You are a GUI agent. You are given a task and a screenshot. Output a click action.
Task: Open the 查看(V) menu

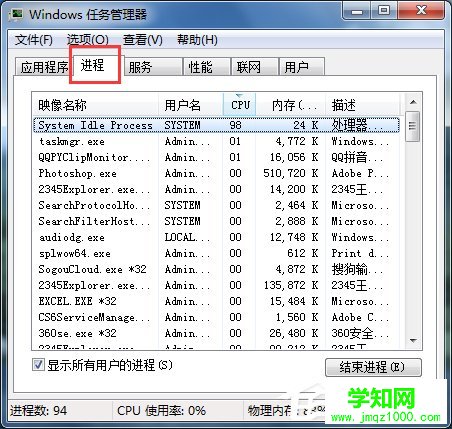point(143,40)
